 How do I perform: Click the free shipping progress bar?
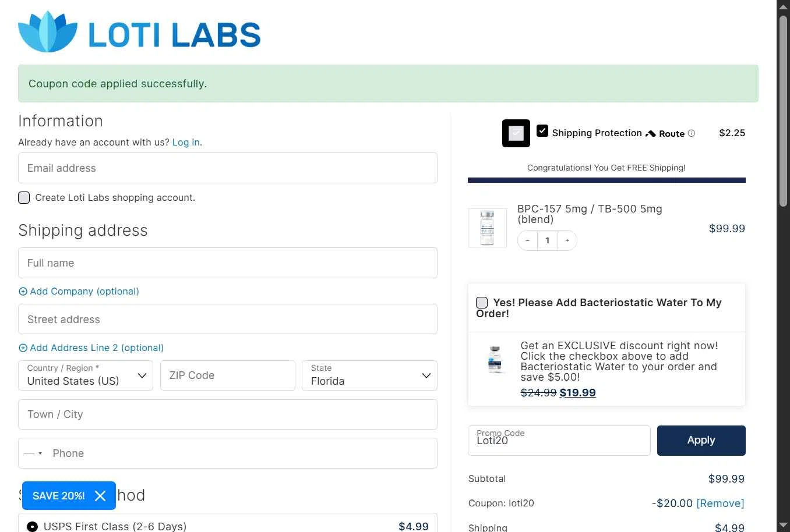pos(606,180)
